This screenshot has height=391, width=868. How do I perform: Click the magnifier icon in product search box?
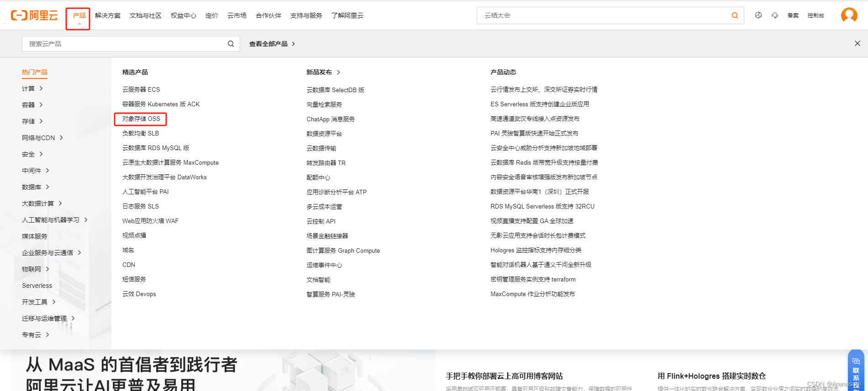tap(231, 44)
